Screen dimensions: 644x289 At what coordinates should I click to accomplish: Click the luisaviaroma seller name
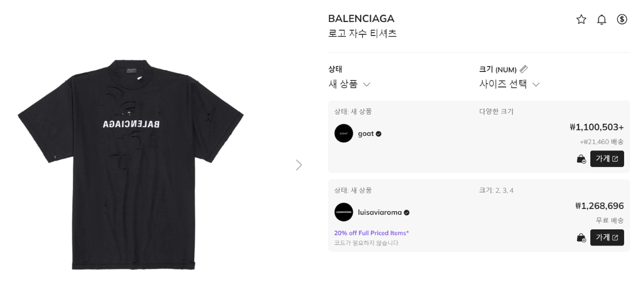pyautogui.click(x=379, y=213)
